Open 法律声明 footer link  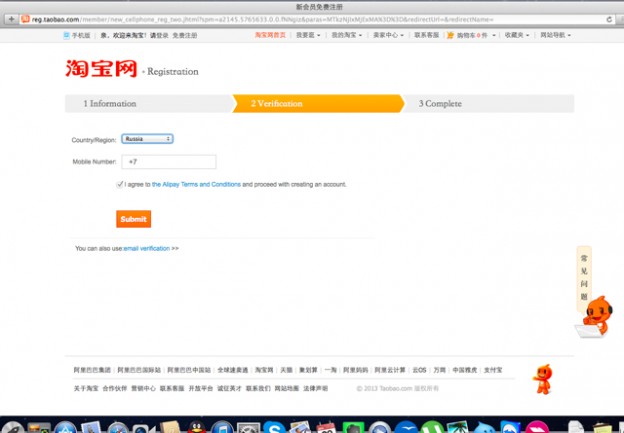pos(316,388)
